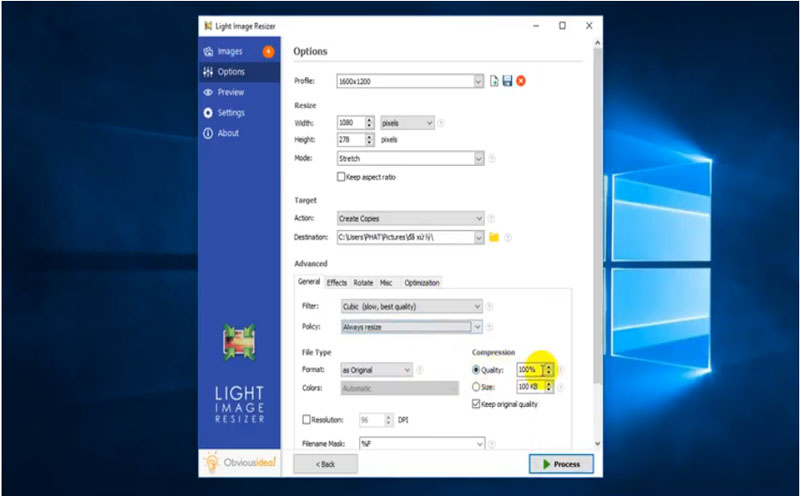Click the Size KB spinner arrows
The width and height of the screenshot is (800, 500).
(x=549, y=387)
